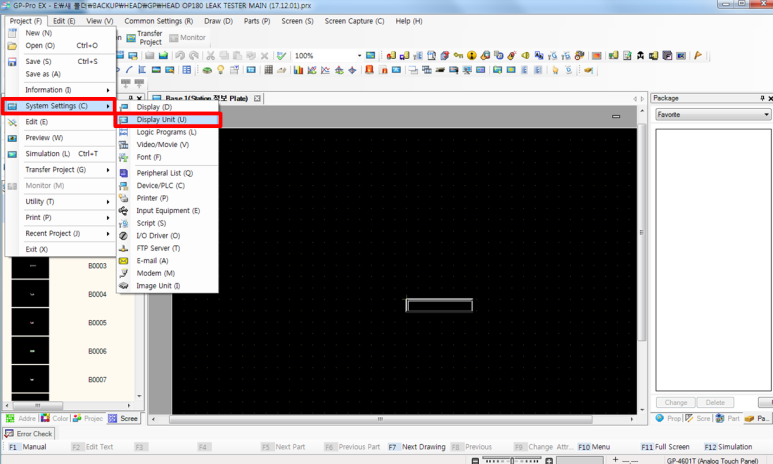Switch to the Prop tab

668,418
